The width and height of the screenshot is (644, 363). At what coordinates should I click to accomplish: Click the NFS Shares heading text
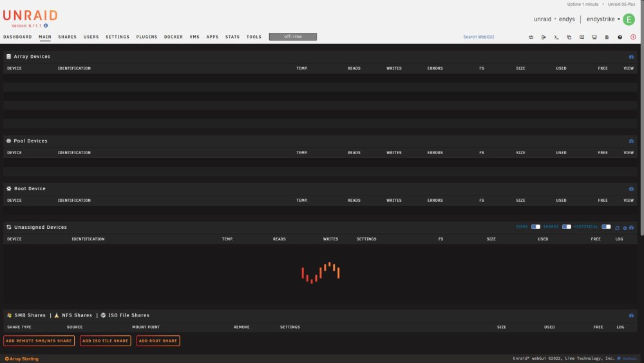77,315
